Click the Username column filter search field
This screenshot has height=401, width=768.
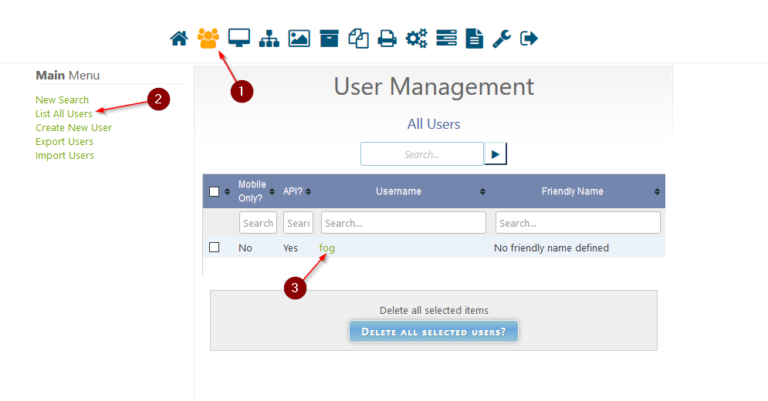coord(403,223)
